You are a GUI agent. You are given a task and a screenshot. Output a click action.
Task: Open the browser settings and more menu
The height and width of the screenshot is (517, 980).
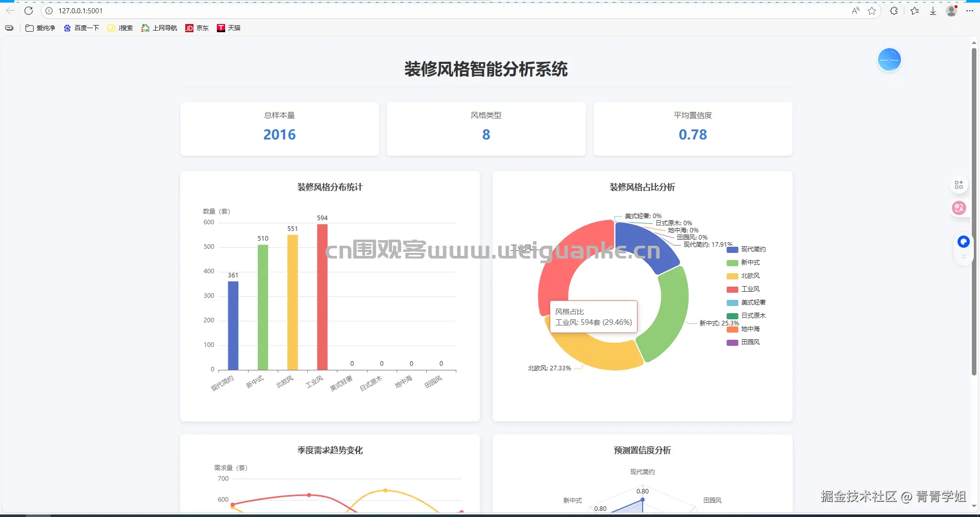coord(970,11)
